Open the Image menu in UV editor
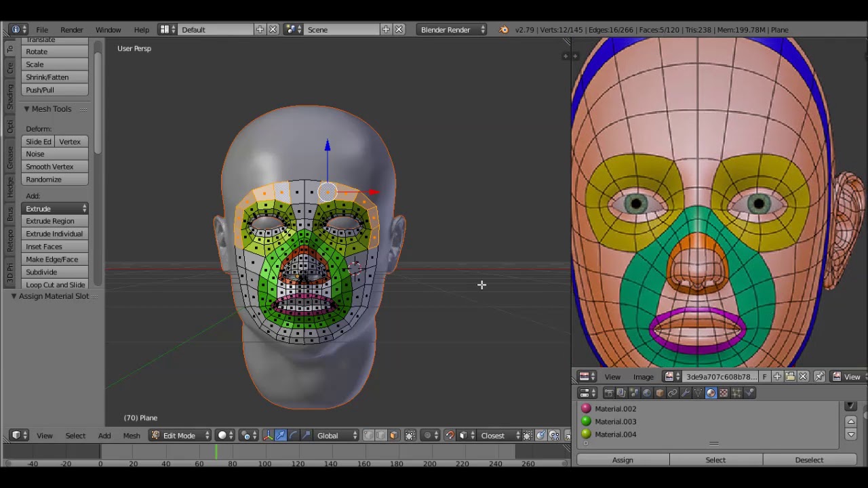 (x=644, y=378)
